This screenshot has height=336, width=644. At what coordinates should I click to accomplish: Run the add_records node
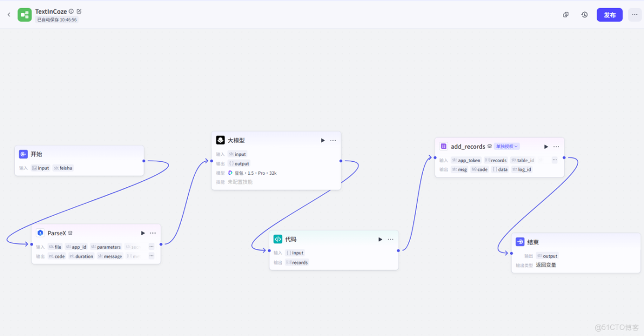[546, 146]
